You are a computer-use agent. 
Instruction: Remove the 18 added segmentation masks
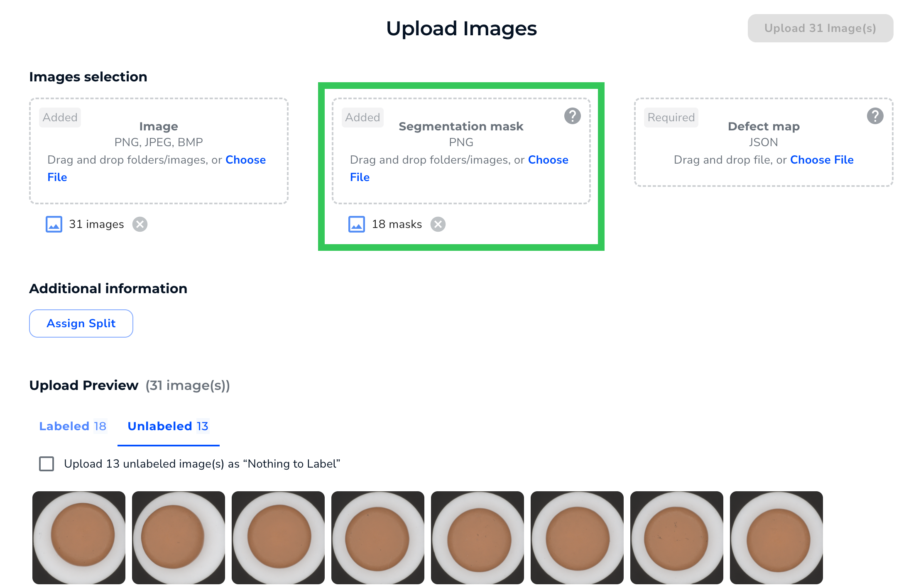click(x=438, y=224)
